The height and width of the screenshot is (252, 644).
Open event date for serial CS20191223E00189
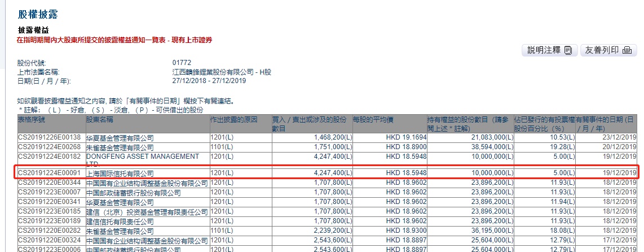coord(620,221)
